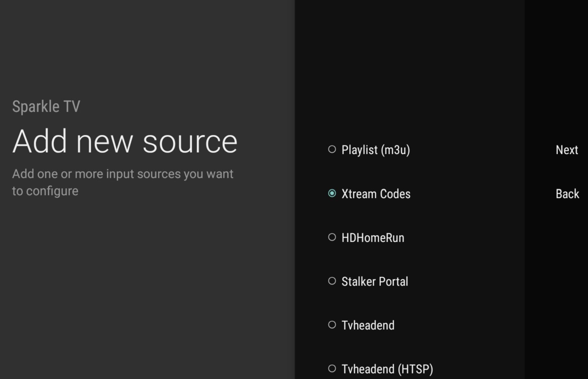Click empty area below the Back button

click(x=556, y=276)
